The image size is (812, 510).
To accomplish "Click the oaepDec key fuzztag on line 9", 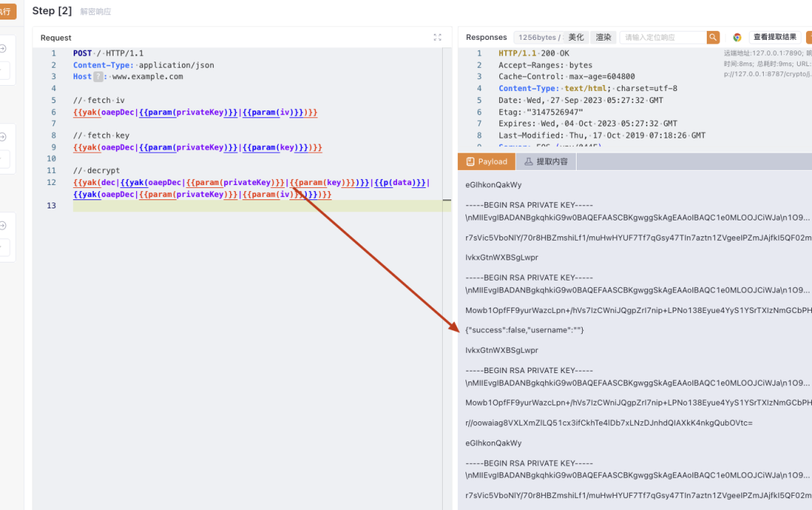I will click(x=197, y=147).
